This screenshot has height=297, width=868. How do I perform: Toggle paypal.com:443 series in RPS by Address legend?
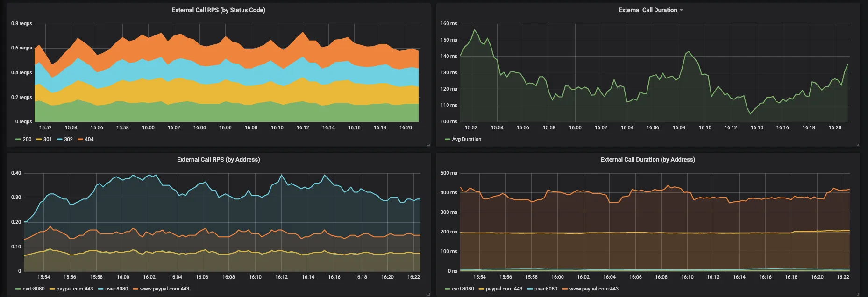75,289
